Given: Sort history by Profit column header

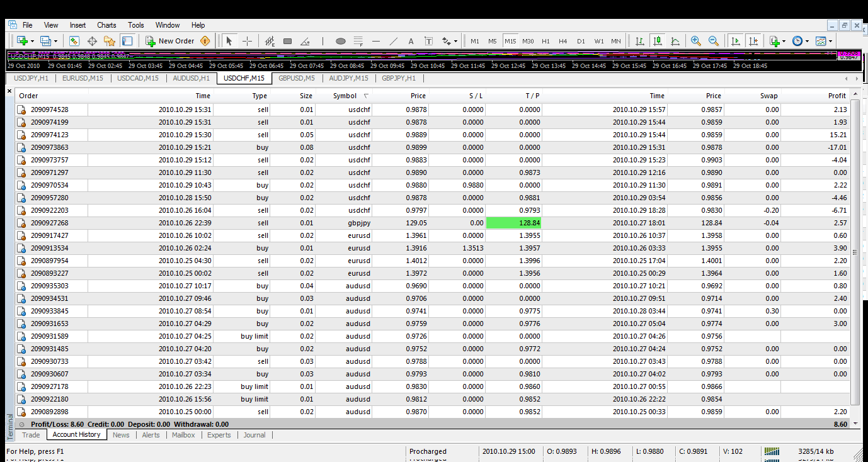Looking at the screenshot, I should coord(837,96).
